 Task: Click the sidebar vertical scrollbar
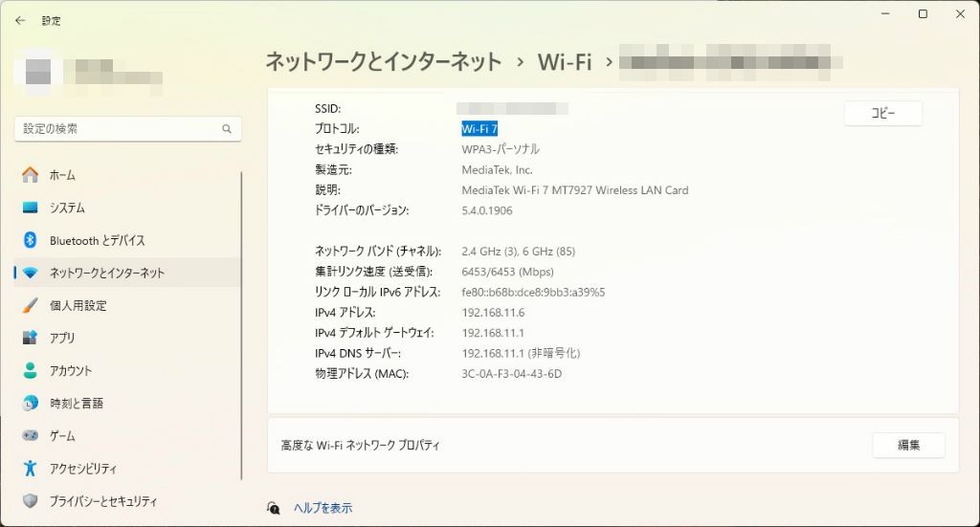(241, 326)
